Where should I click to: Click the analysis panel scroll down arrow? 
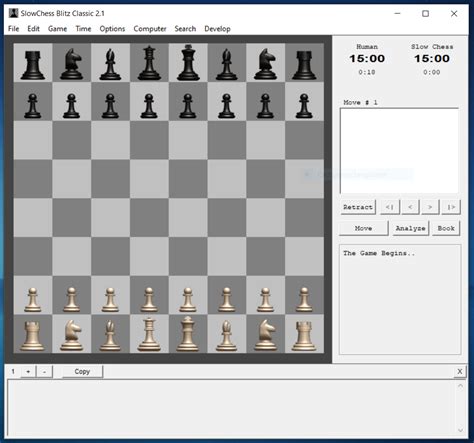(460, 430)
